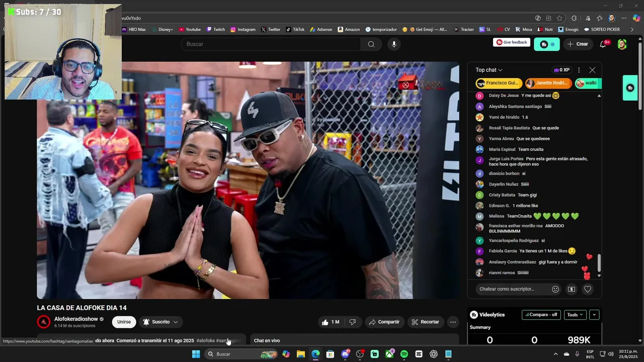Click the green Videolytics toolbar button
Screen dimensions: 644x362
point(546,44)
